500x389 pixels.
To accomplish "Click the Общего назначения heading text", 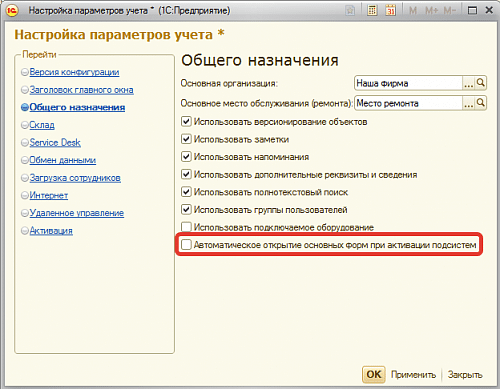I will (x=260, y=61).
